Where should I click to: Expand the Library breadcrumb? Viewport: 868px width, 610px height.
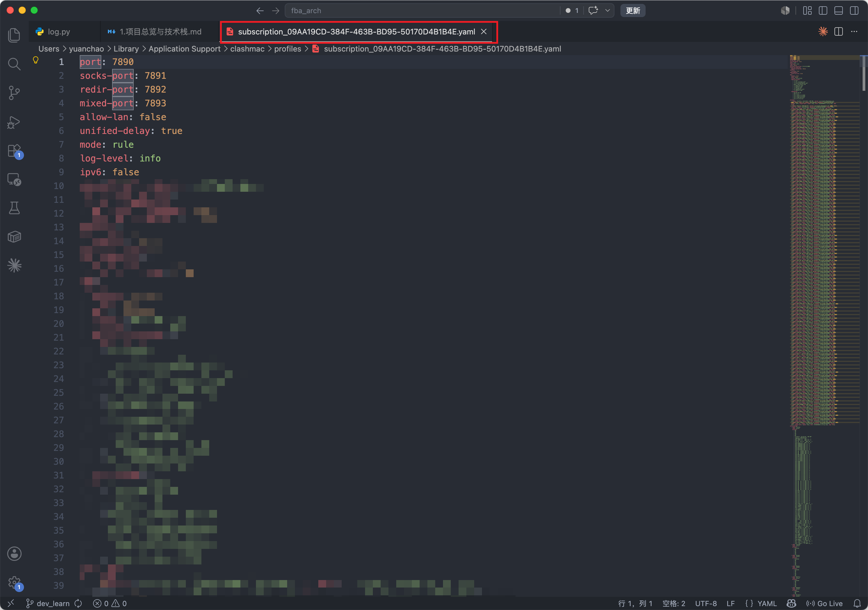click(x=126, y=49)
